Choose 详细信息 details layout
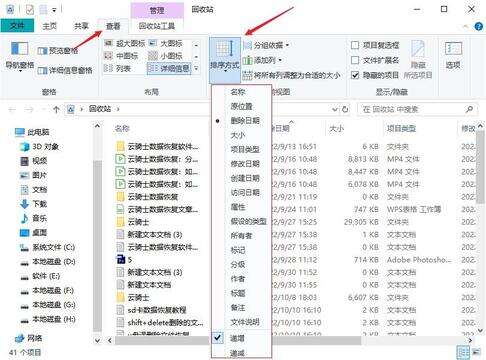Image resolution: width=486 pixels, height=360 pixels. click(x=169, y=69)
